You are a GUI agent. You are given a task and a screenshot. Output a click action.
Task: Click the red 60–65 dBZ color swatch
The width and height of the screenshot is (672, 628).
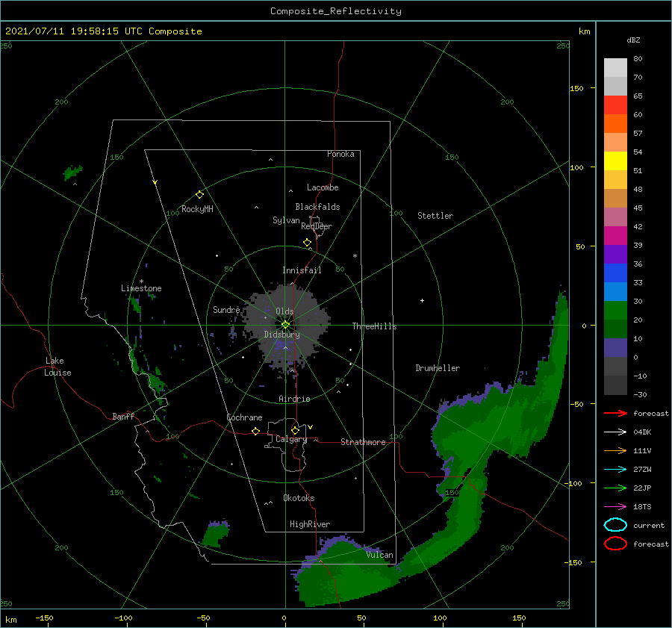pyautogui.click(x=615, y=105)
